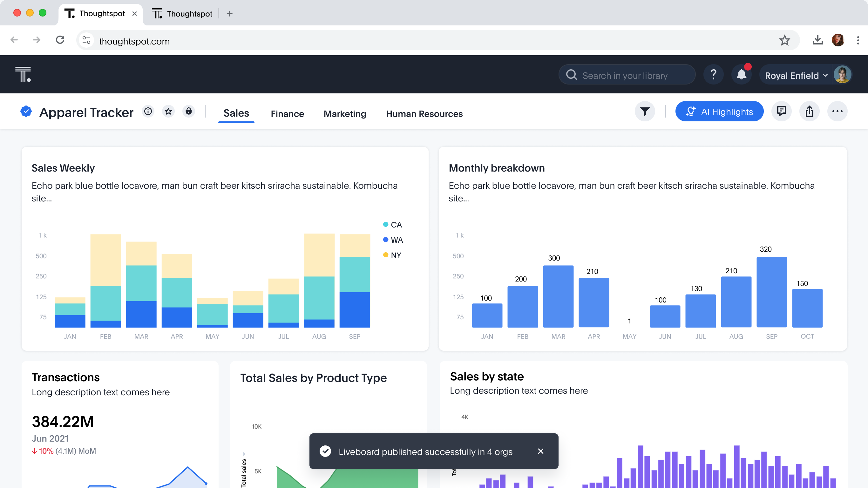Click the FEB stacked bar in Sales Weekly
This screenshot has height=488, width=868.
105,281
